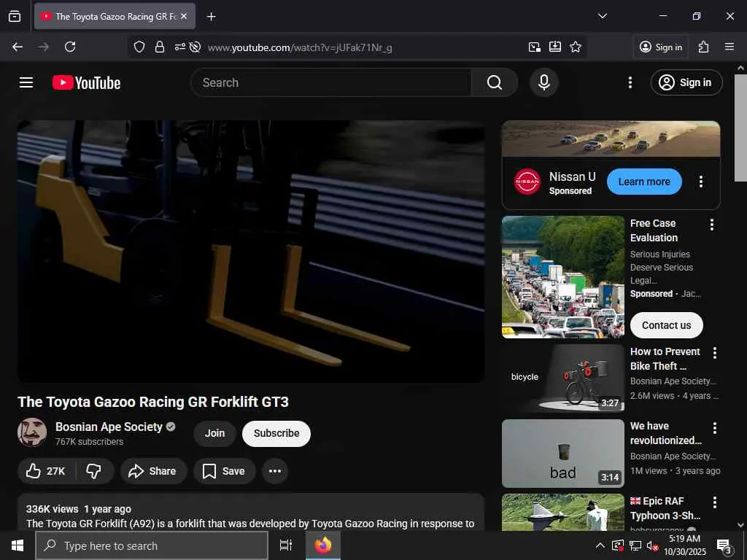Open more actions ellipsis under video
The height and width of the screenshot is (560, 747).
[x=275, y=471]
